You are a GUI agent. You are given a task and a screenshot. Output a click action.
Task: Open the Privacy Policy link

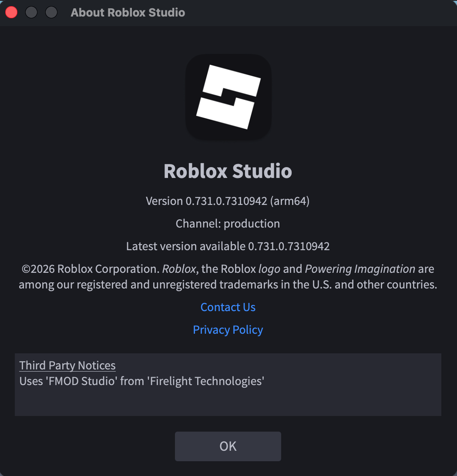click(x=228, y=330)
